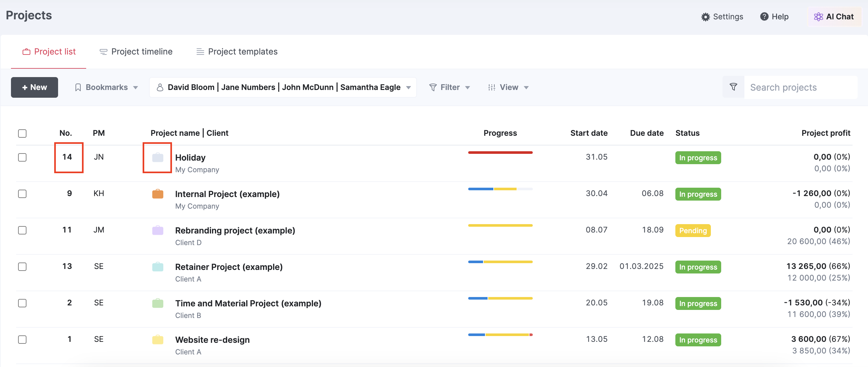Switch to the Project list tab
Viewport: 868px width, 367px height.
point(49,52)
